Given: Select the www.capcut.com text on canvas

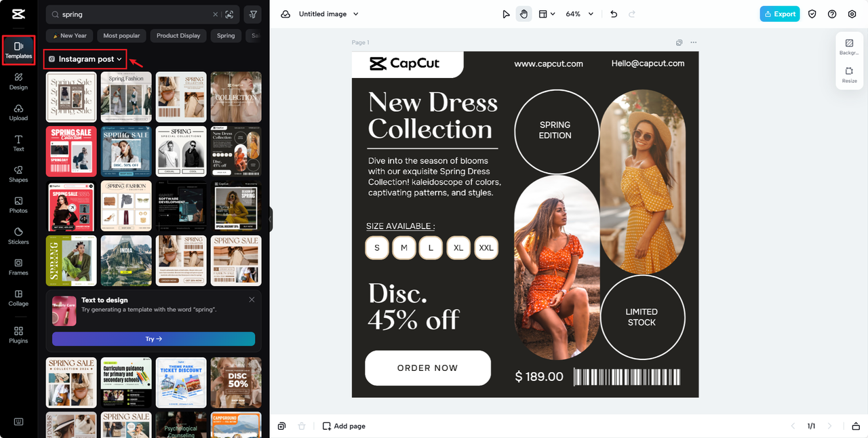Looking at the screenshot, I should coord(549,64).
